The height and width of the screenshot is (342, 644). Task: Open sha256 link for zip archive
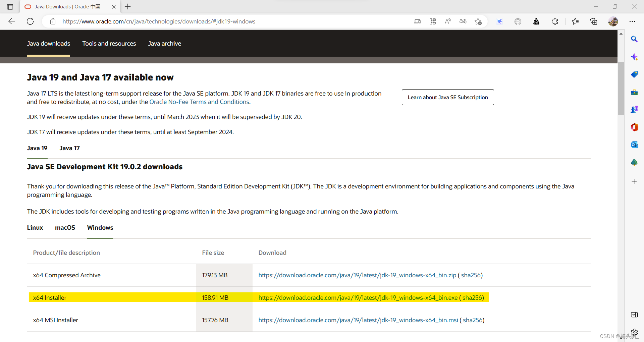click(x=471, y=275)
